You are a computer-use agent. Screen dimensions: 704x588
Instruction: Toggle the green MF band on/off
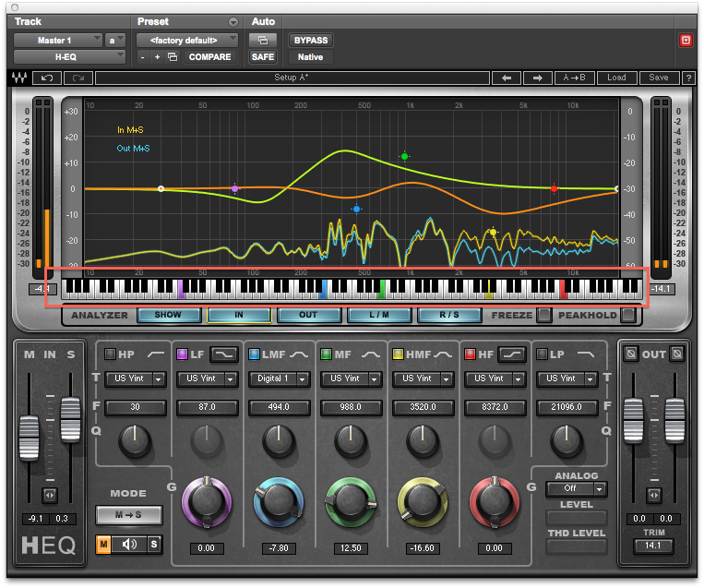click(x=326, y=354)
